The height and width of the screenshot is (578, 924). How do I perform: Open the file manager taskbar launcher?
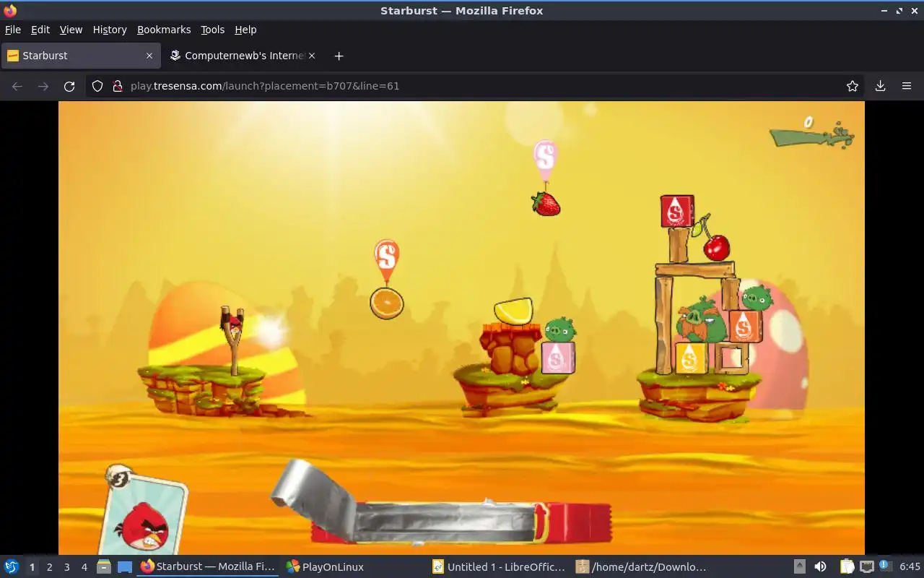click(104, 567)
